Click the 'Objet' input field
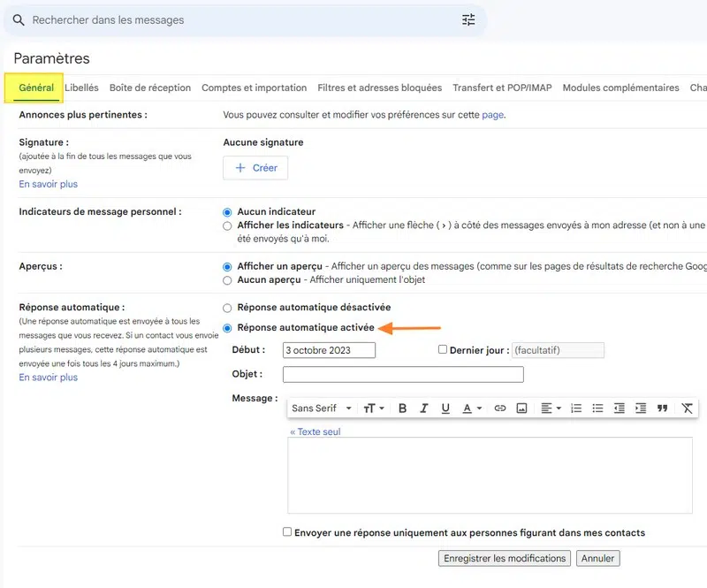 (402, 372)
